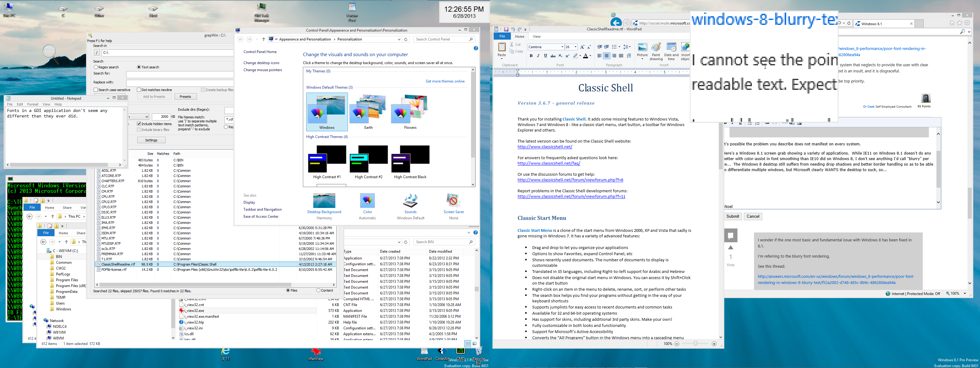Open WordPad font size dropdown

point(575,47)
